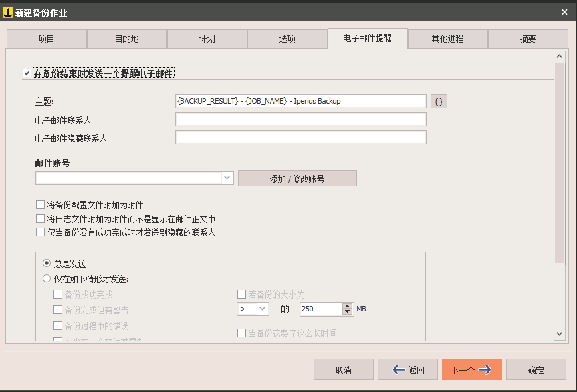
Task: Go to the 其他进程 tab
Action: click(448, 39)
